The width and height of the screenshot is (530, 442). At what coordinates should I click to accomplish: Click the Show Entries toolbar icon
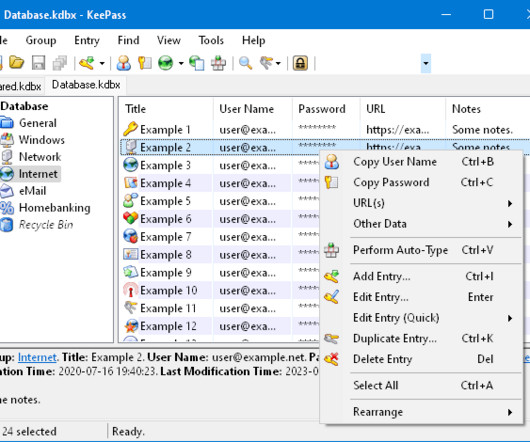tap(266, 63)
